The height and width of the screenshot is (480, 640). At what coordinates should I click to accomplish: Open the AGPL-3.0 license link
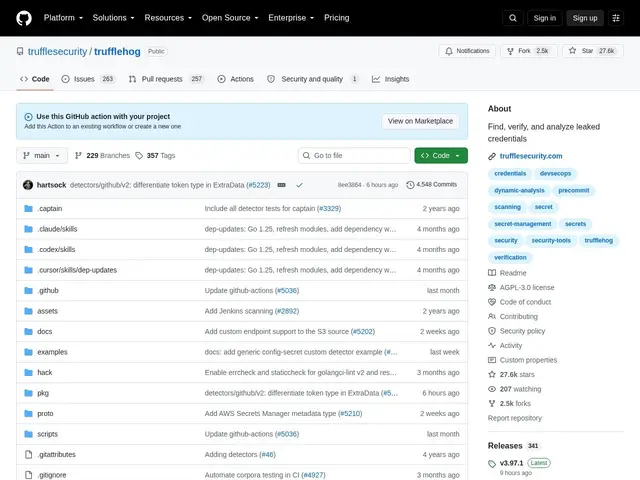click(527, 288)
